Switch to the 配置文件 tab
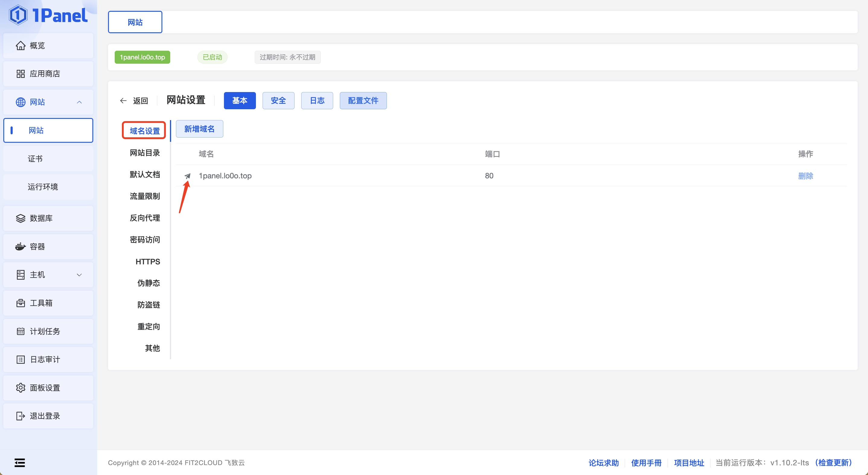 point(363,101)
